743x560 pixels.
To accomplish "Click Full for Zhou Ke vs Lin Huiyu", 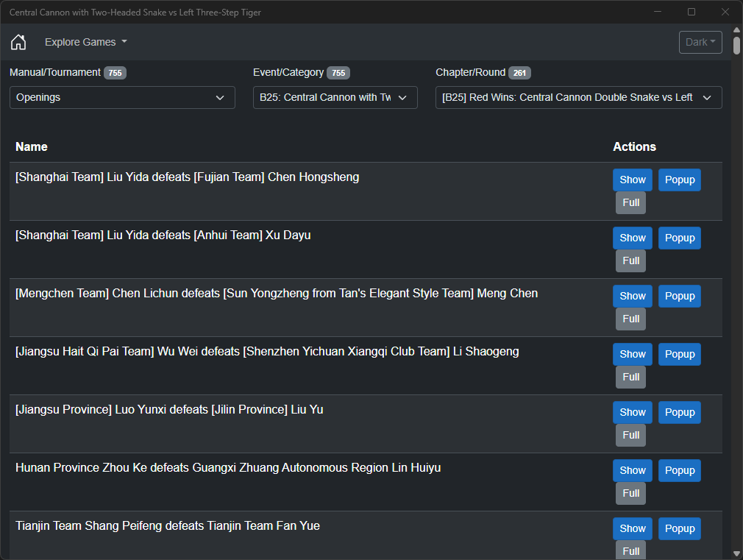I will click(x=630, y=493).
